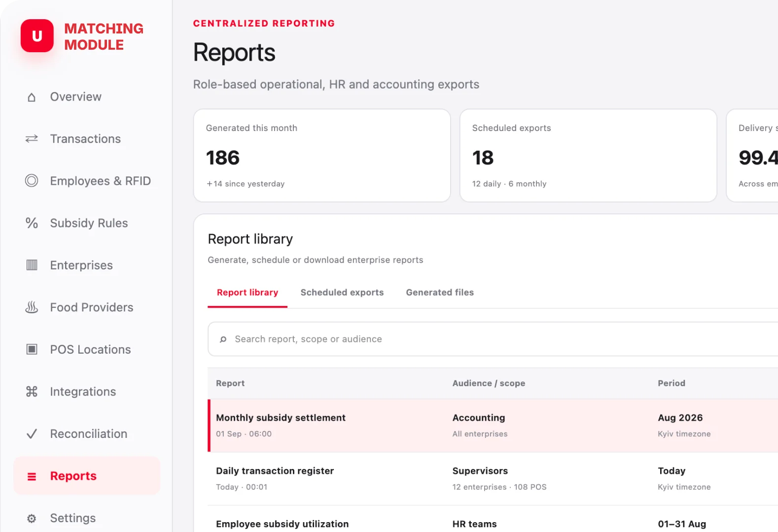Click the '12 daily · 6 monthly' text
The height and width of the screenshot is (532, 778).
point(509,184)
